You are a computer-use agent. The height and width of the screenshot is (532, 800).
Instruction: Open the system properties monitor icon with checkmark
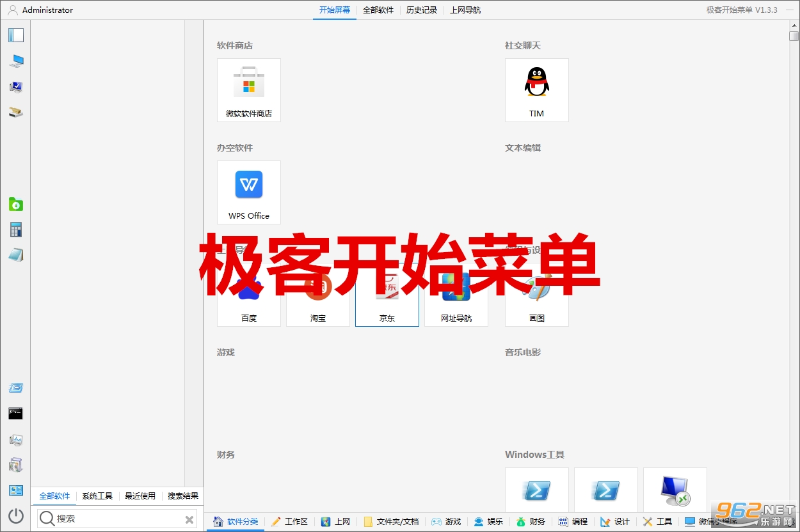click(x=15, y=87)
